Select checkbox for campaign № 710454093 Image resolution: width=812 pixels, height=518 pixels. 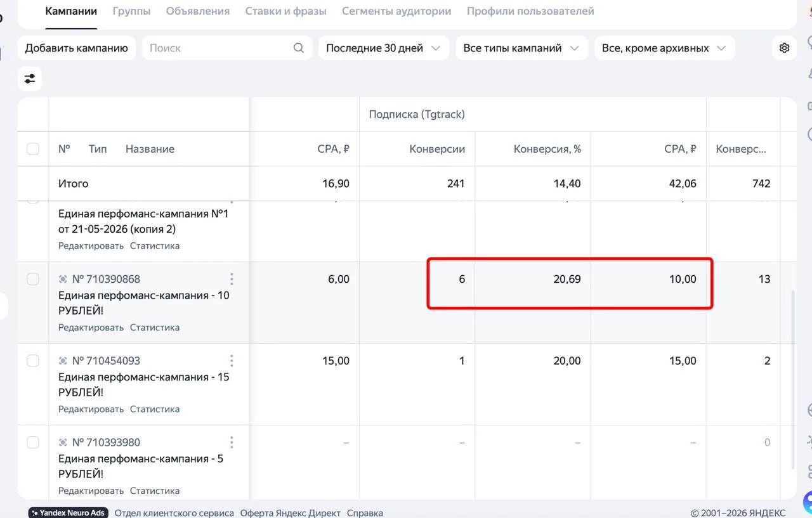[x=33, y=361]
